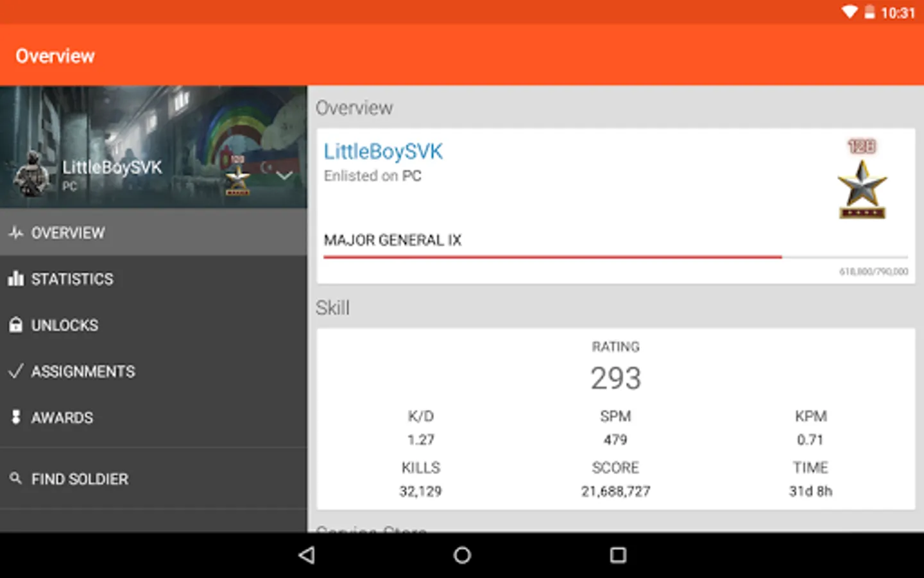Tap the soldier avatar in sidebar header

pos(31,175)
